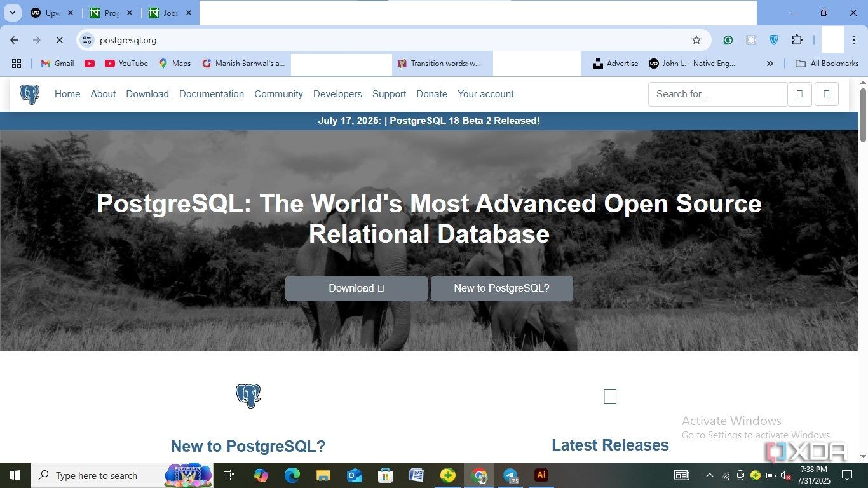
Task: Click the New to PostgreSQL? button
Action: pos(502,288)
